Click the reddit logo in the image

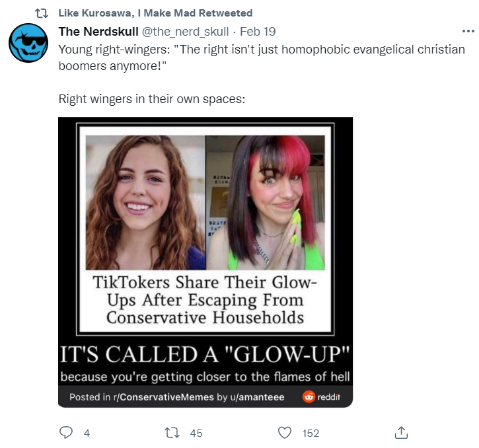click(x=321, y=396)
